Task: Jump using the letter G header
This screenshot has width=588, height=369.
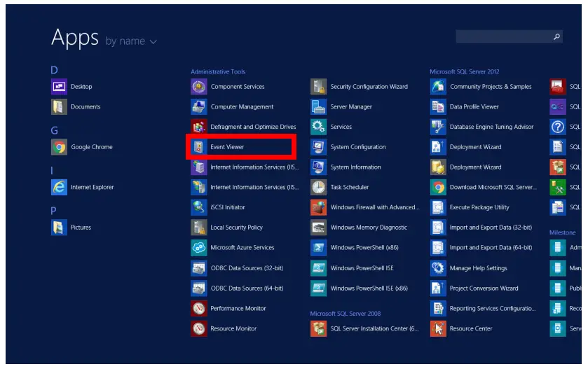Action: pyautogui.click(x=55, y=130)
